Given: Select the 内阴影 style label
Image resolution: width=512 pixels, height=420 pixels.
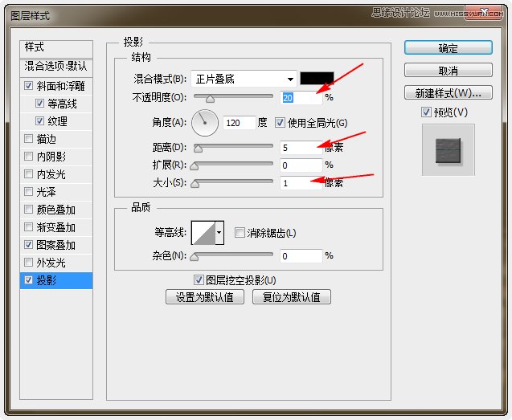Looking at the screenshot, I should point(51,157).
